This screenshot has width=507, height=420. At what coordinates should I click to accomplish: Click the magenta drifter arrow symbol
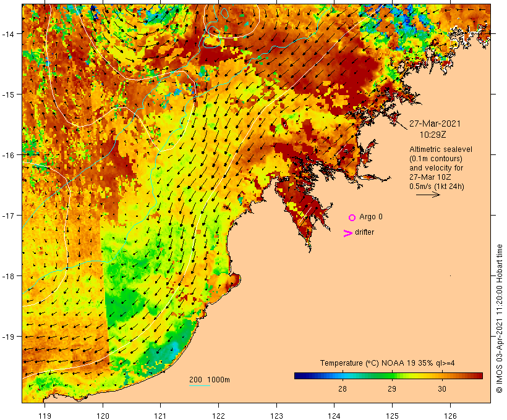pos(347,233)
